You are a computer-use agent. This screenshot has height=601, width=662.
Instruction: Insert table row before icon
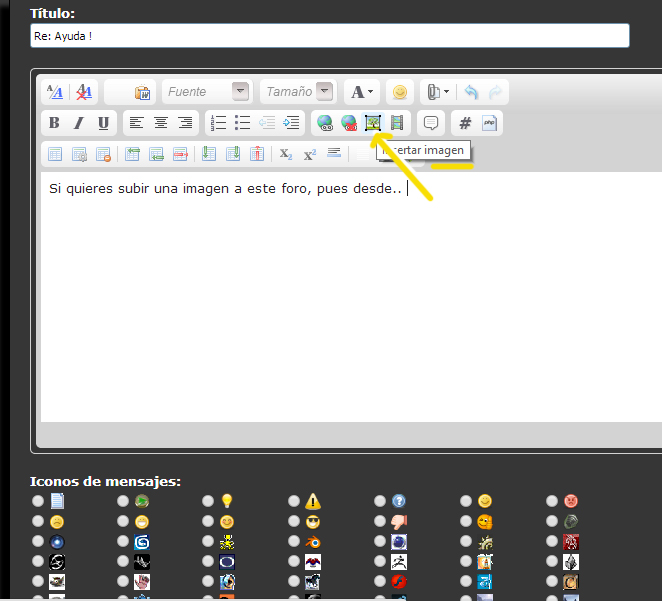[x=132, y=154]
